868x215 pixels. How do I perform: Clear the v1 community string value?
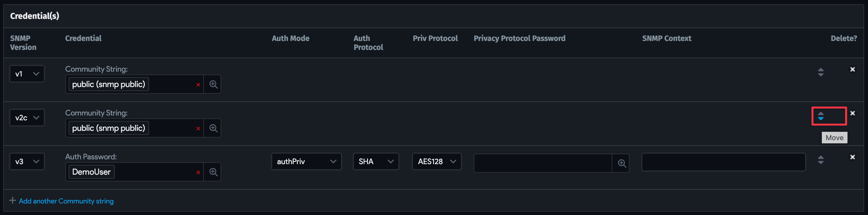pyautogui.click(x=198, y=85)
